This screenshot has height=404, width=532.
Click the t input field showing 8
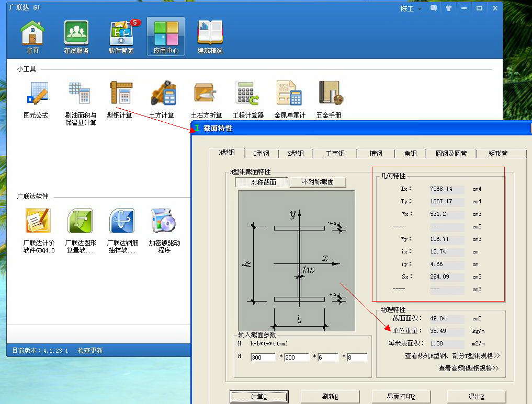pos(357,357)
